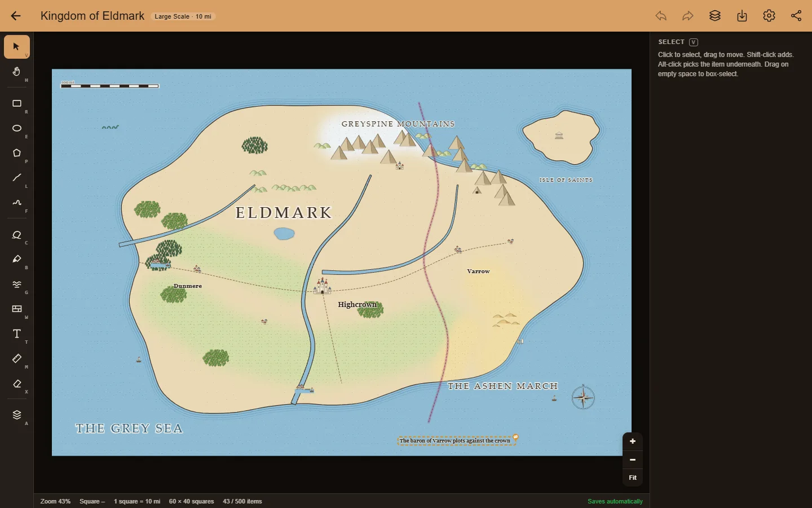Fit the map to the view
Screen dimensions: 812x508
(633, 478)
